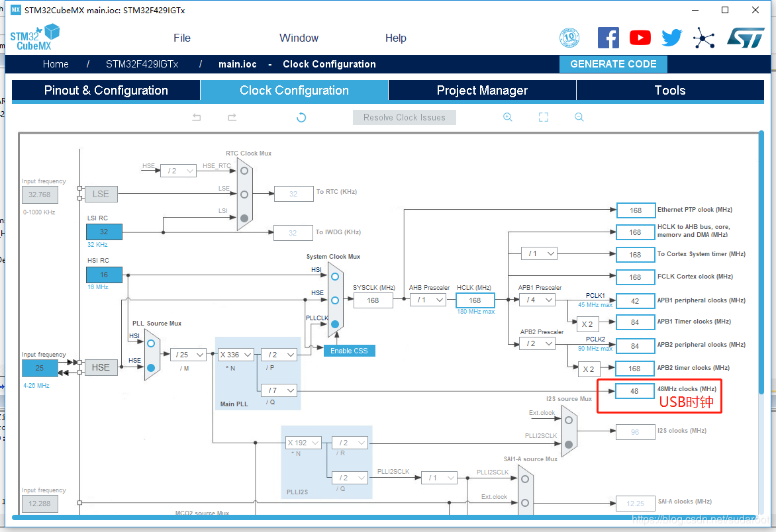Viewport: 776px width, 532px height.
Task: Click the fit-to-screen icon
Action: [x=544, y=117]
